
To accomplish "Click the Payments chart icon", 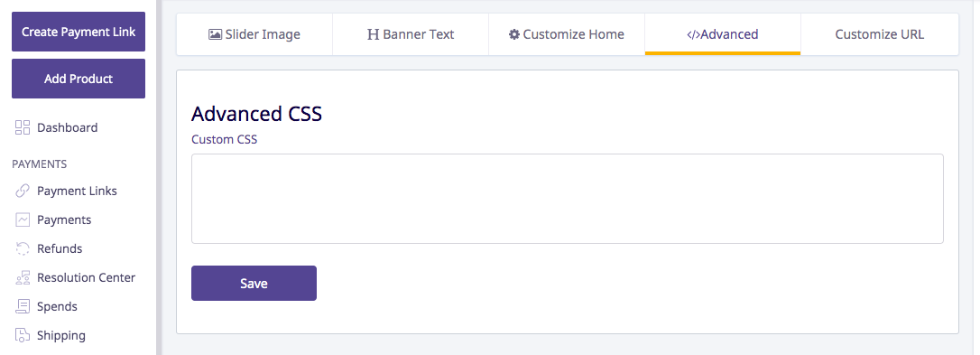I will click(23, 220).
